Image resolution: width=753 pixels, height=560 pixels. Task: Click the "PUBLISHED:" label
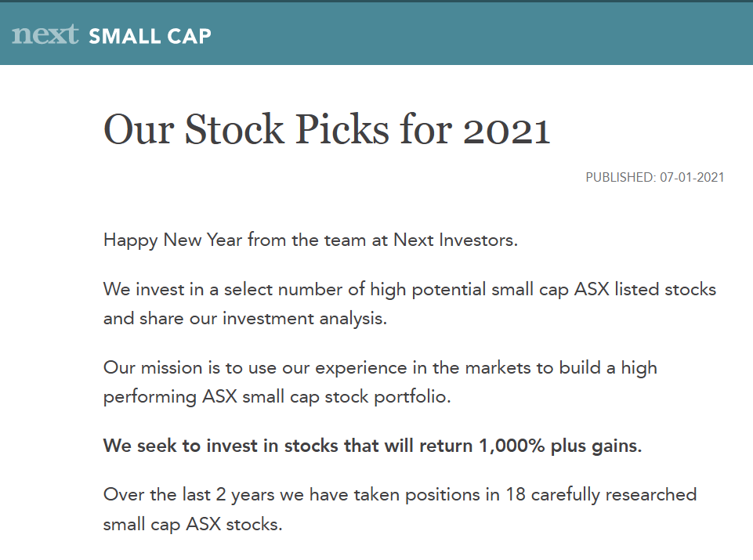click(621, 178)
